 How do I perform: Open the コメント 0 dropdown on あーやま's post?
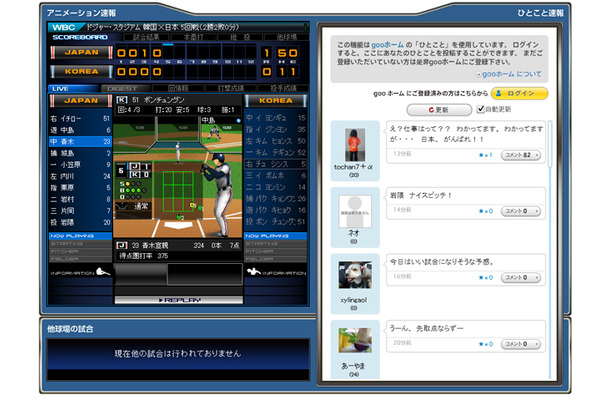(x=521, y=344)
